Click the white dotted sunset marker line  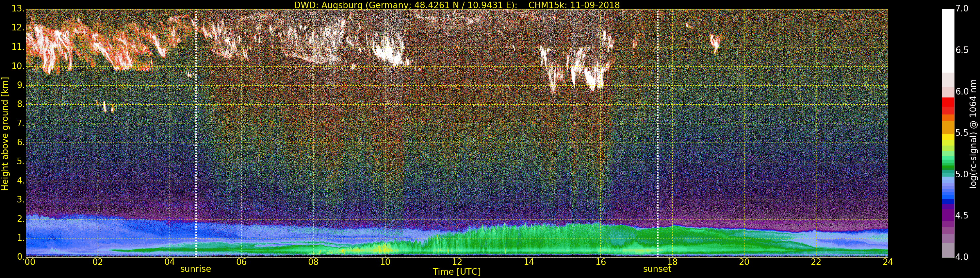click(x=657, y=133)
